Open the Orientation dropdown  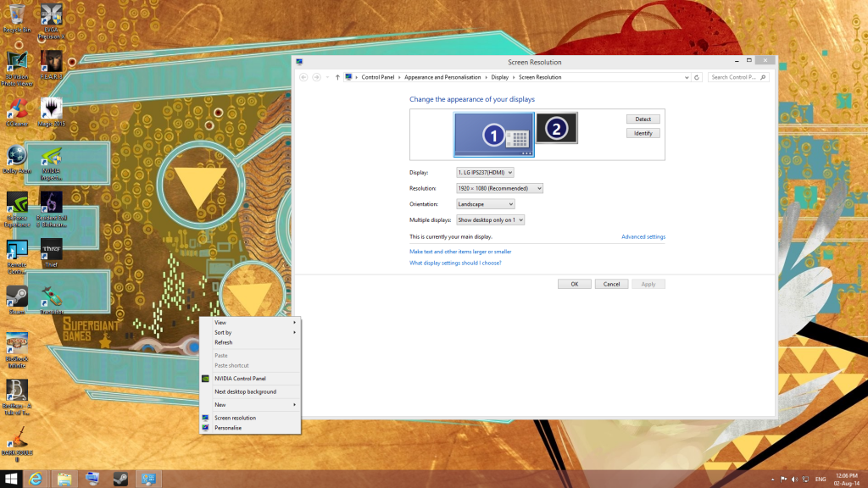click(x=486, y=204)
